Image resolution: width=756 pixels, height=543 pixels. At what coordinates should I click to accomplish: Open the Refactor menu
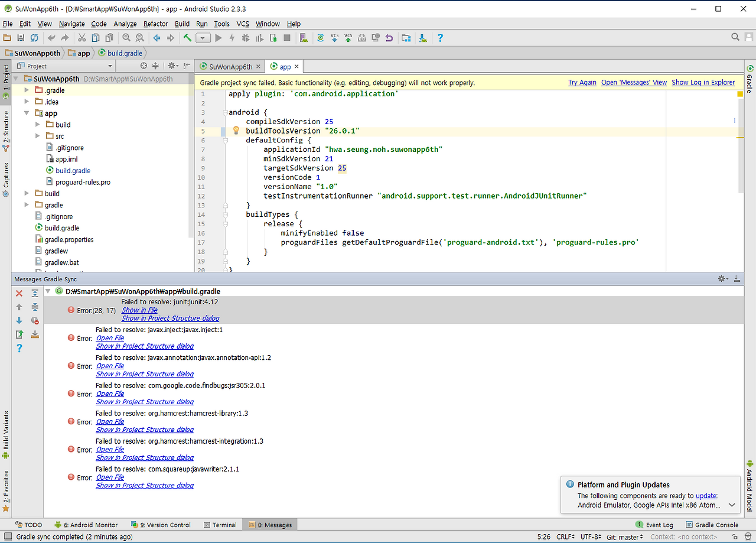pyautogui.click(x=155, y=24)
